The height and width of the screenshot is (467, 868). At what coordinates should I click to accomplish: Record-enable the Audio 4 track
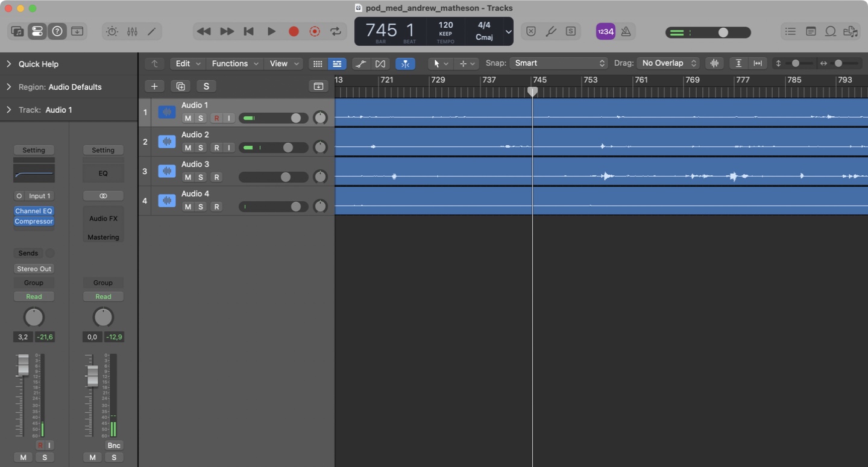tap(216, 207)
